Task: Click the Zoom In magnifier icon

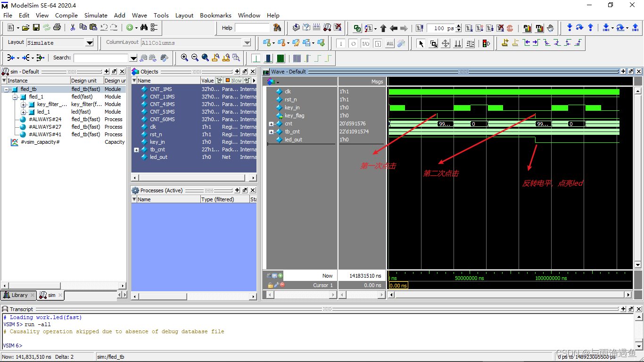Action: [x=184, y=58]
